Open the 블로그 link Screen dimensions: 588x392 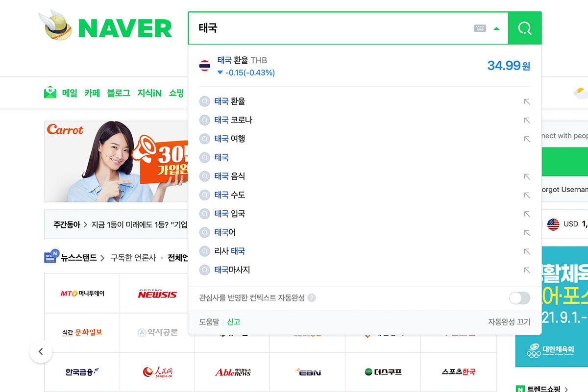(x=119, y=93)
